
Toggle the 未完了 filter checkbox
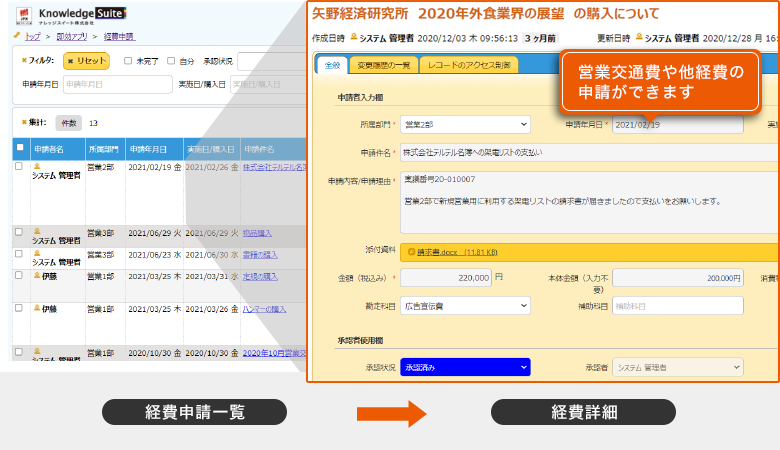[x=127, y=61]
